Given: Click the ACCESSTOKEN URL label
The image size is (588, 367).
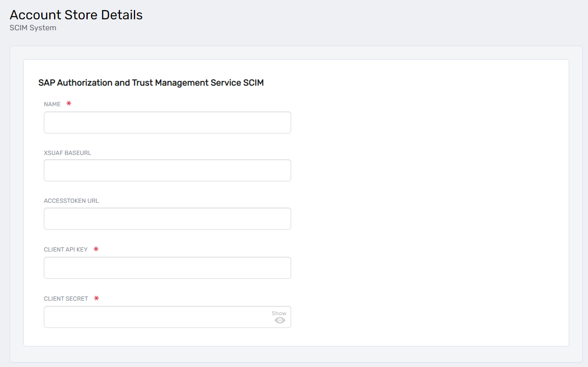Looking at the screenshot, I should pyautogui.click(x=71, y=201).
